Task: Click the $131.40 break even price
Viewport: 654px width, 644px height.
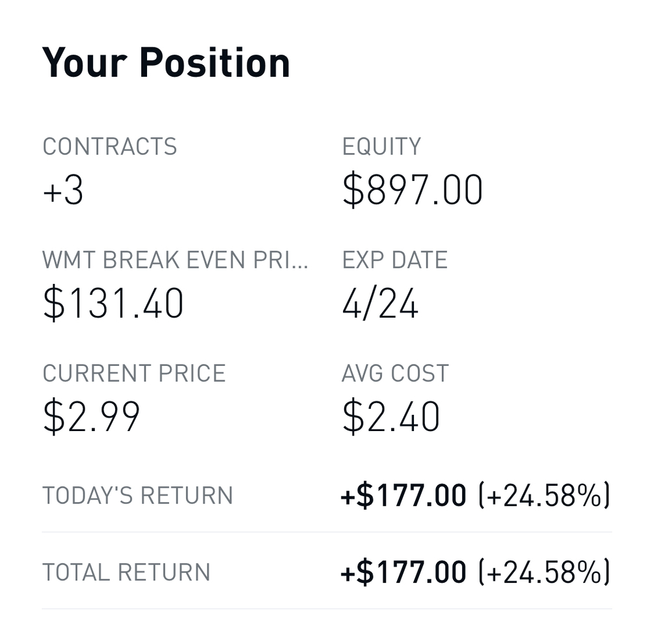Action: (x=113, y=304)
